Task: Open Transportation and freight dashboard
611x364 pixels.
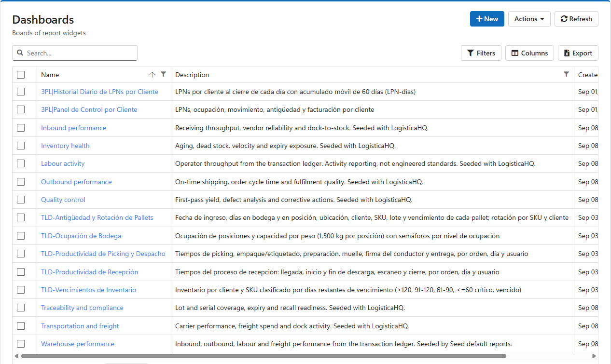Action: 80,326
